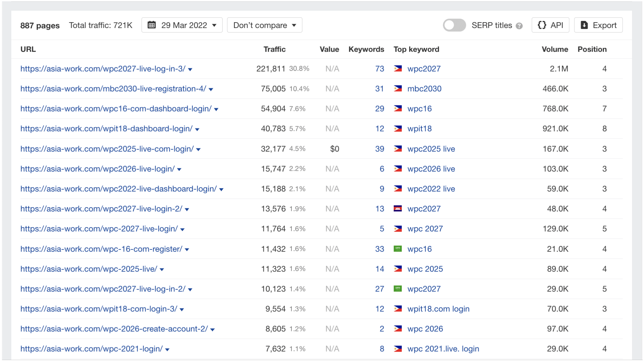The height and width of the screenshot is (362, 644).
Task: Open the wpit18.com login keyword link
Action: click(x=438, y=308)
